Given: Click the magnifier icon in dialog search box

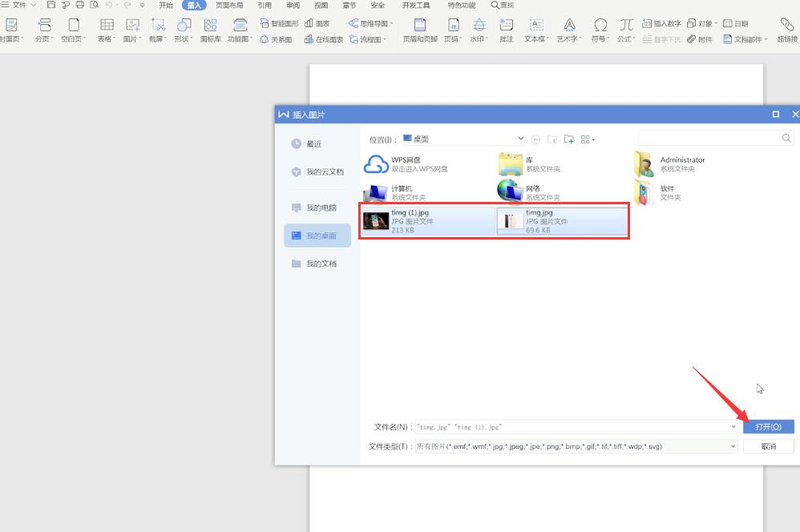Looking at the screenshot, I should pos(786,139).
